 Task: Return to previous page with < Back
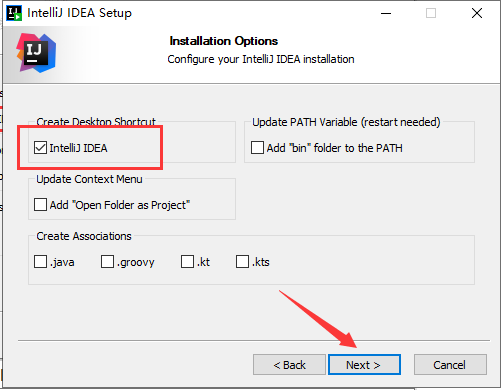(289, 365)
